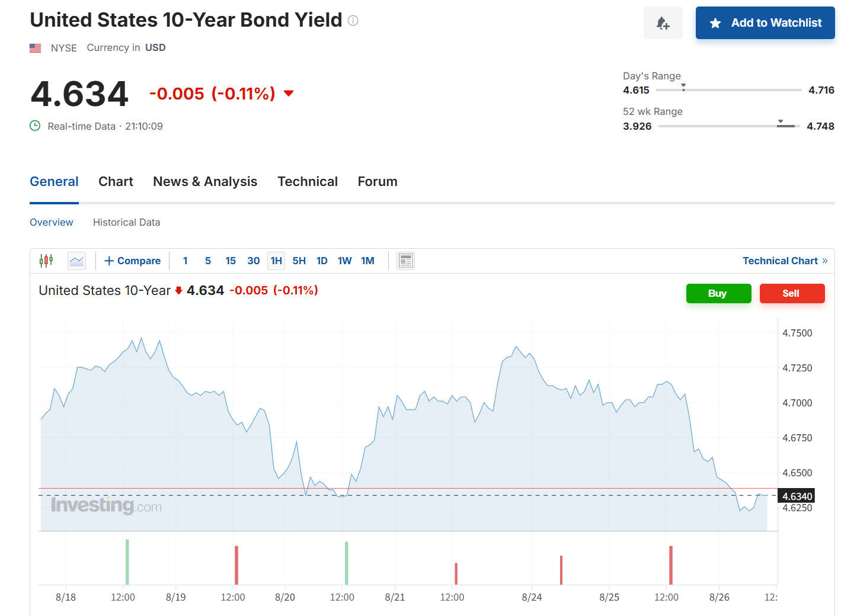Open the info icon beside Bond Yield title
This screenshot has height=616, width=841.
[x=353, y=21]
